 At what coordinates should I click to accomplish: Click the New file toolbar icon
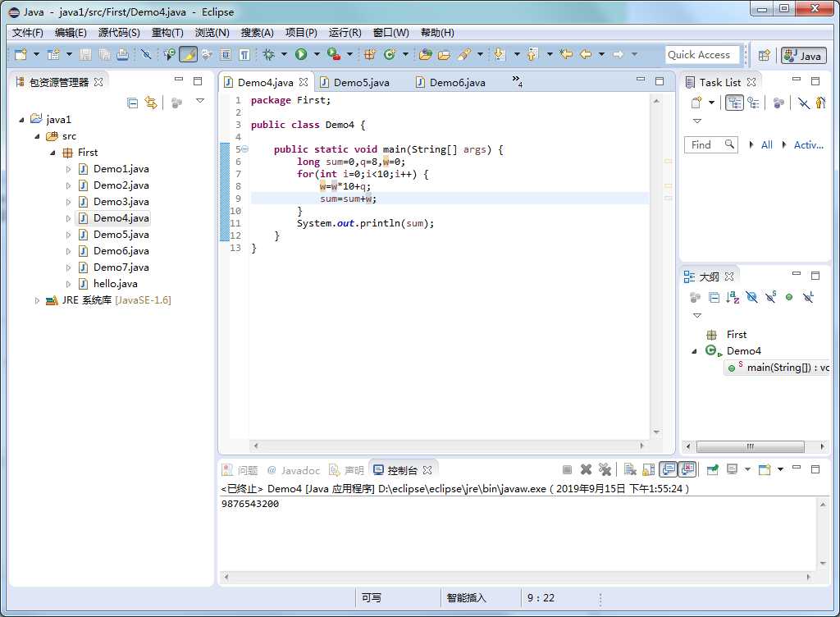21,54
